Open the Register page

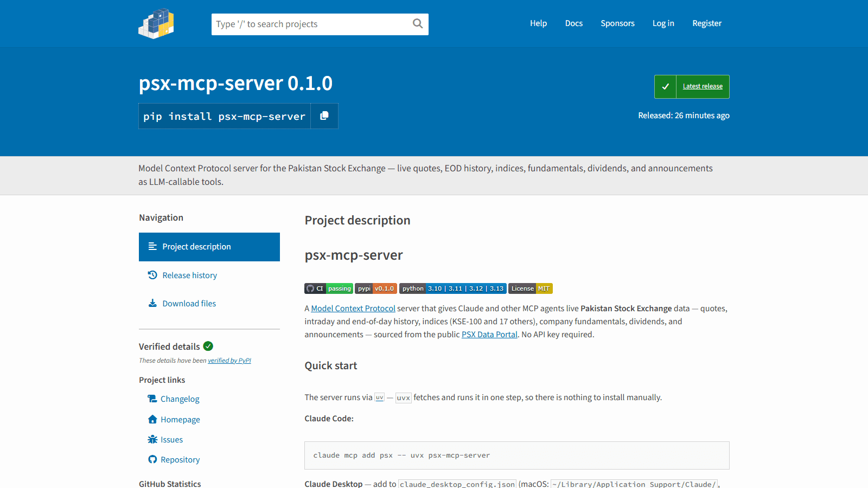707,23
